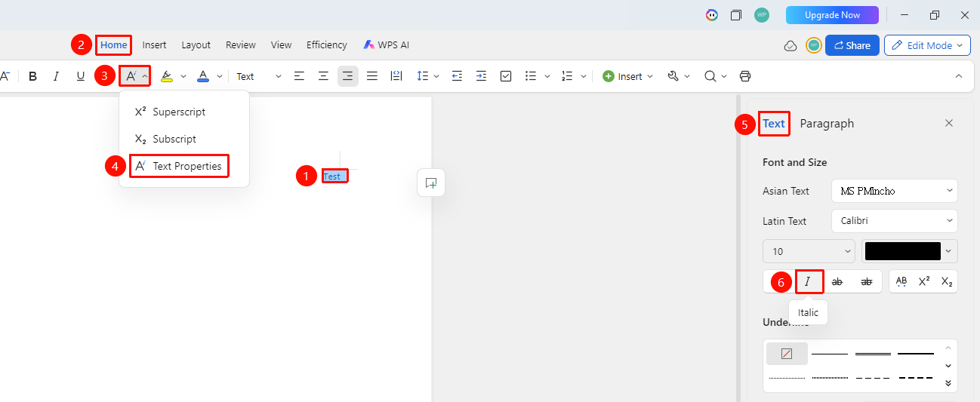Toggle Italic in the main toolbar
The width and height of the screenshot is (980, 402).
(x=56, y=76)
